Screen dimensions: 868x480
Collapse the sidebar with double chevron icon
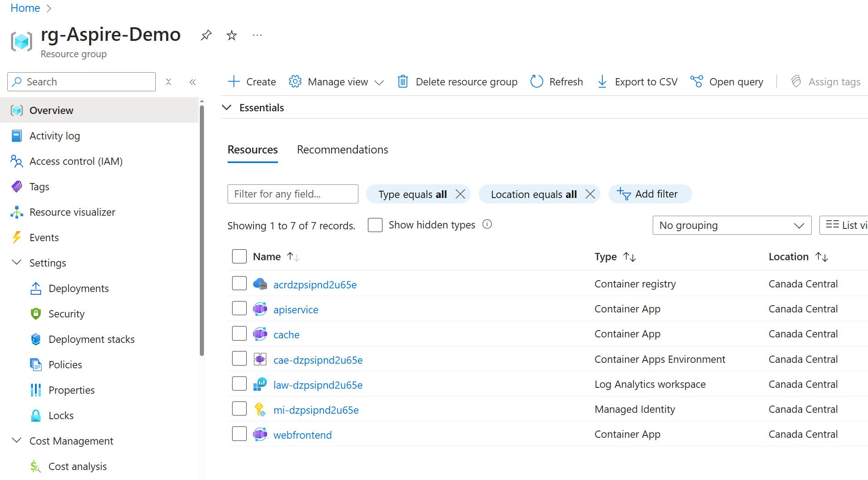pos(193,82)
